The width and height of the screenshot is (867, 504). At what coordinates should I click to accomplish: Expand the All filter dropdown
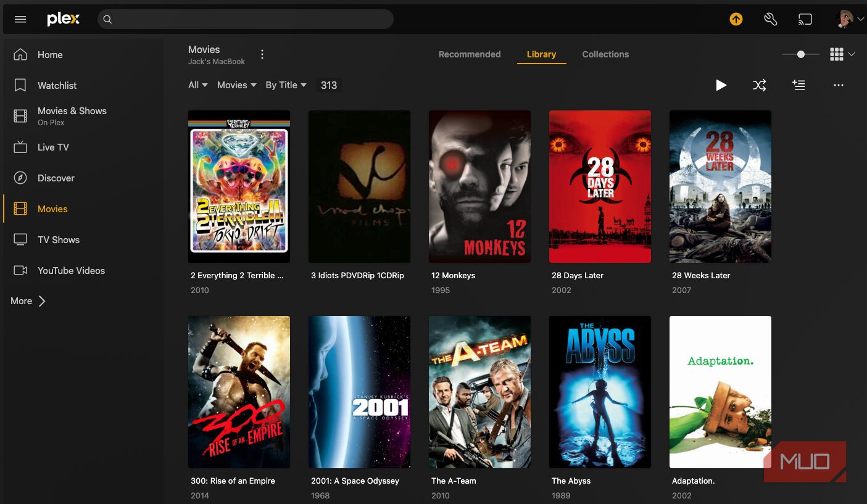198,85
